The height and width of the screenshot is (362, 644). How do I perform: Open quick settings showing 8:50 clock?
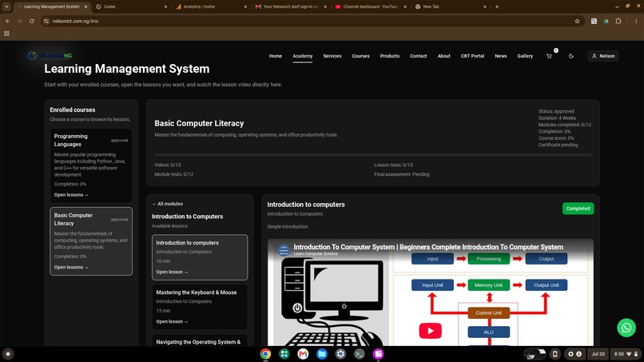[626, 354]
